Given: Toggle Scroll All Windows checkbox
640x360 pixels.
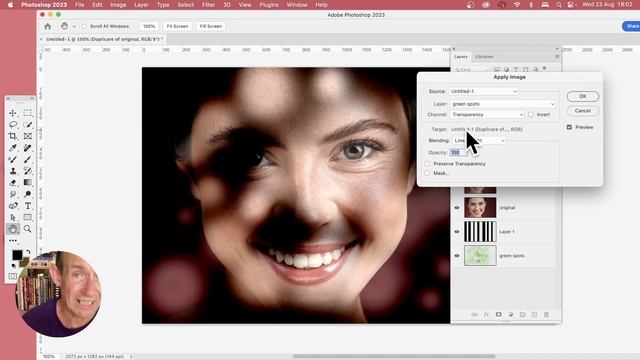Looking at the screenshot, I should [x=84, y=26].
